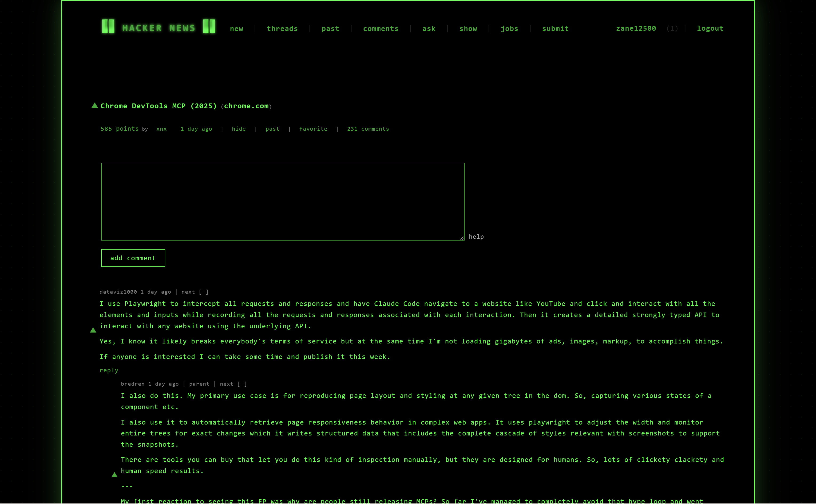
Task: Upvote bredren's reply comment
Action: pos(114,475)
